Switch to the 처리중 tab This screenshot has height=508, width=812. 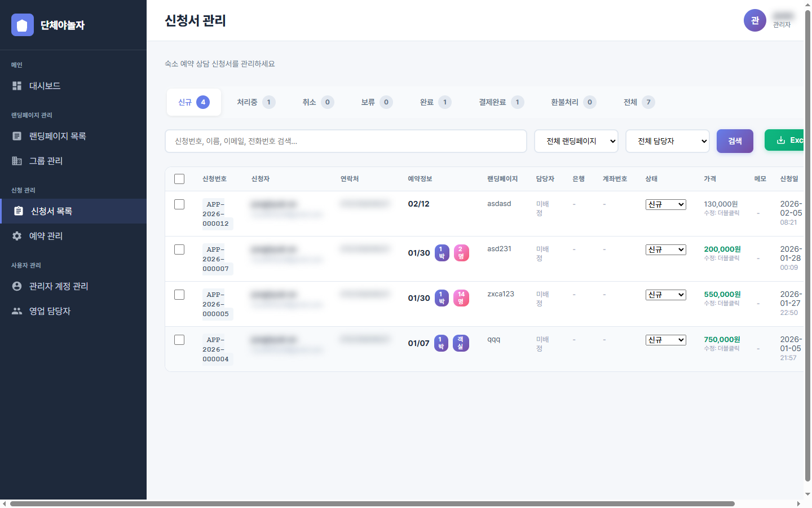(254, 102)
